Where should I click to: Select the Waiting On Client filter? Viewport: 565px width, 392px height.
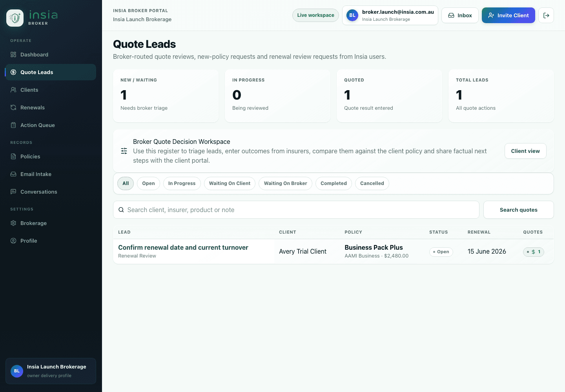coord(230,183)
